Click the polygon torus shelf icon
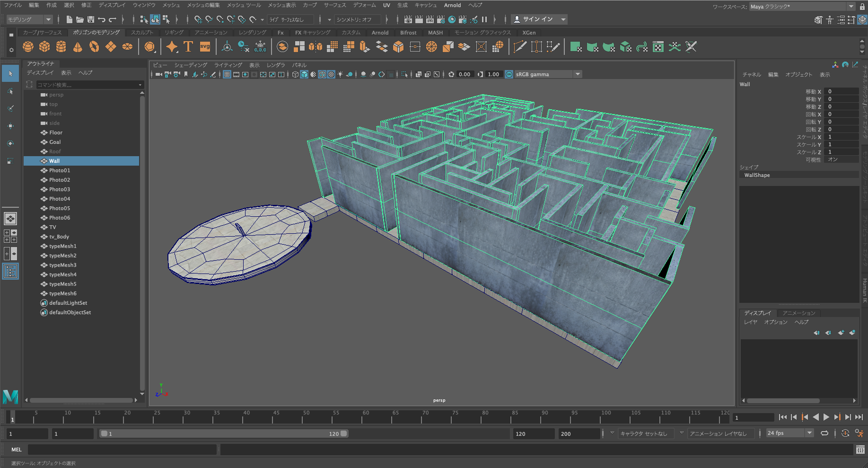 click(x=94, y=47)
